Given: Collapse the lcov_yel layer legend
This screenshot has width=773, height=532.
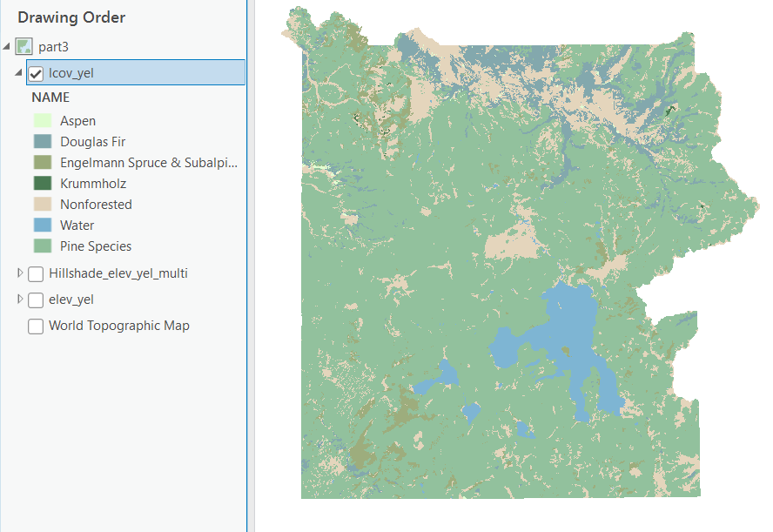Looking at the screenshot, I should (18, 72).
